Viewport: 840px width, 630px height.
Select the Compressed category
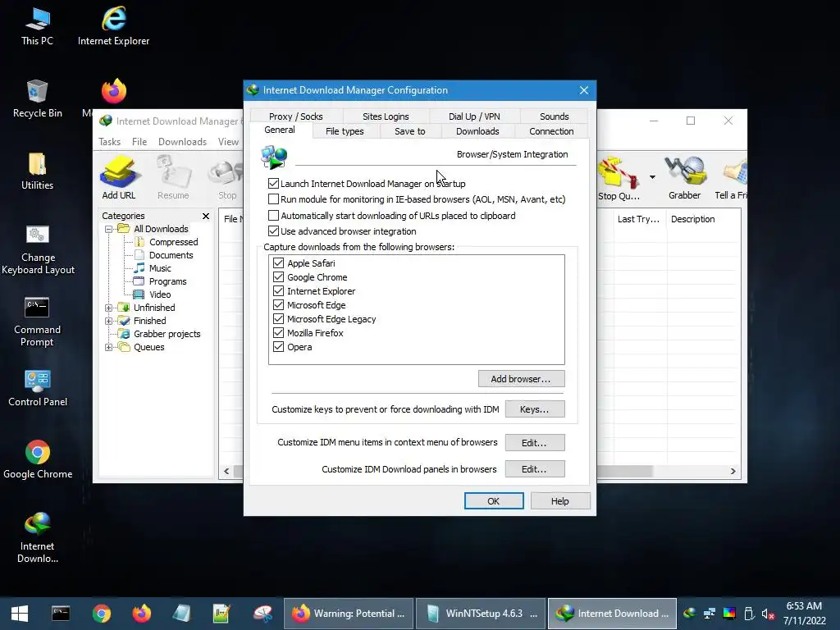(x=174, y=242)
